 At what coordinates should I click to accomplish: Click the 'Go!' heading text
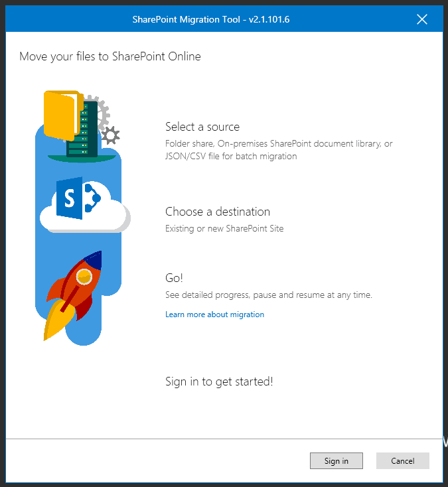coord(174,277)
